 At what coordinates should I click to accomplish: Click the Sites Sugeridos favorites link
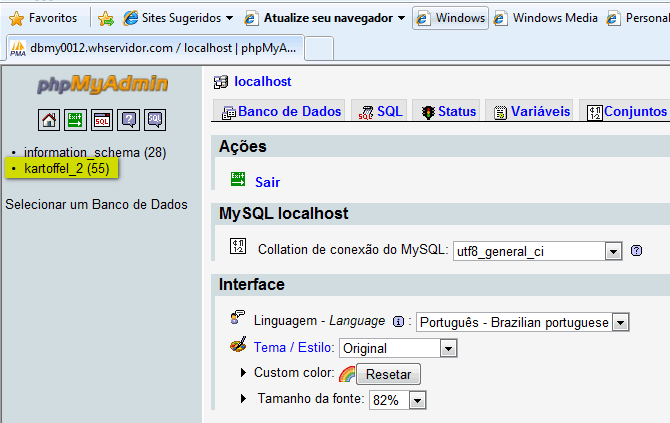click(x=173, y=18)
